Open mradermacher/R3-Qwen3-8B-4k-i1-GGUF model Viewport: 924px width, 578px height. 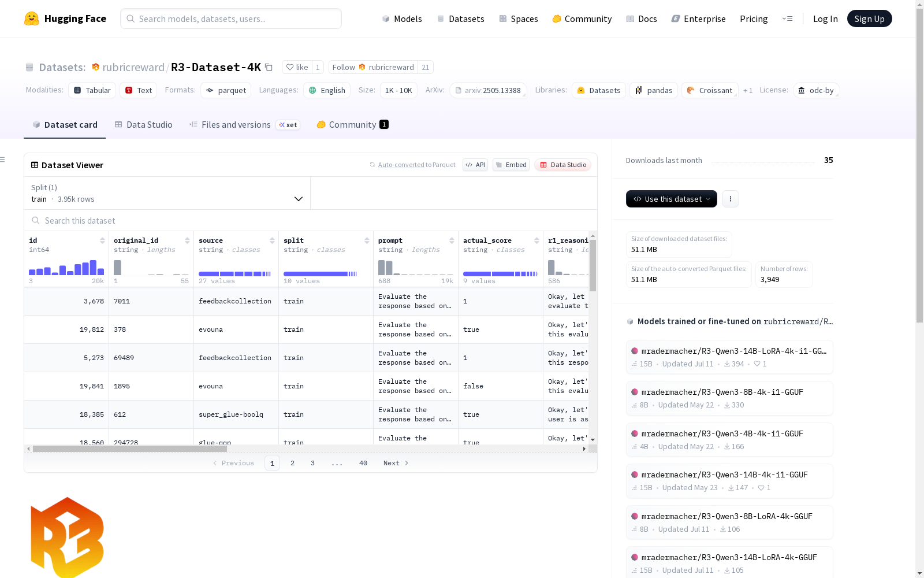[x=729, y=398]
